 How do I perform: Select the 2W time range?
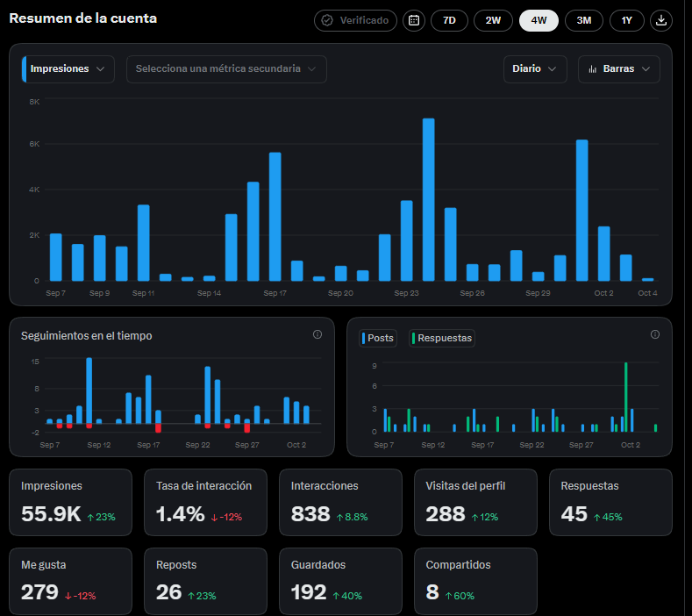point(493,20)
